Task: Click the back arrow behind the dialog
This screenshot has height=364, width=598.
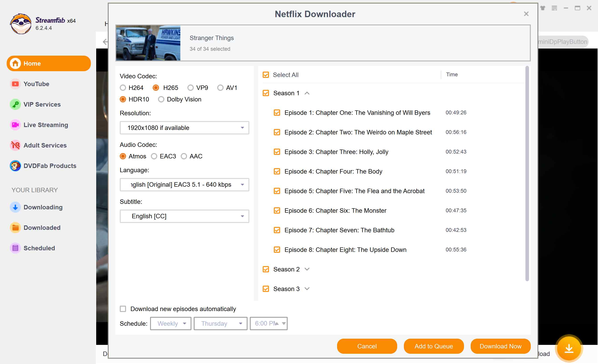Action: click(x=105, y=42)
